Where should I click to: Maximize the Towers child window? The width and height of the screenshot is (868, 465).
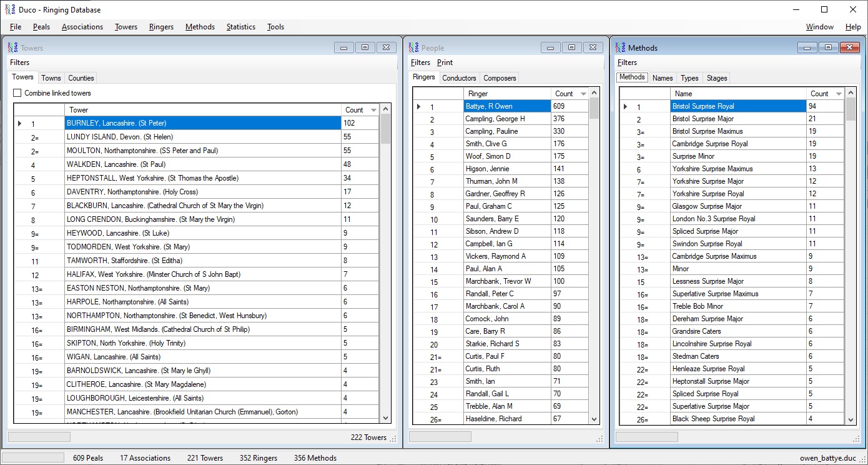[365, 47]
